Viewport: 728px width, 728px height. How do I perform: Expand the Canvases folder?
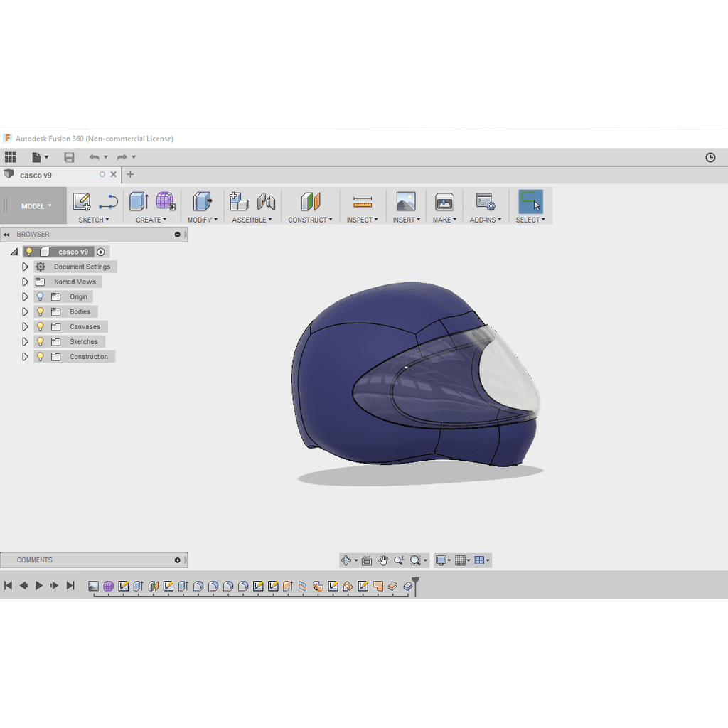tap(25, 327)
